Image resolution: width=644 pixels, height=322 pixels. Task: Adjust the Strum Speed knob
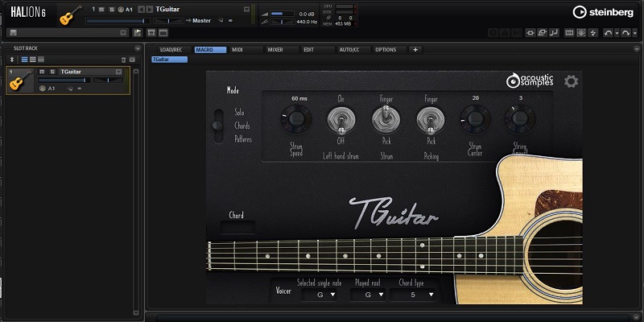tap(295, 121)
